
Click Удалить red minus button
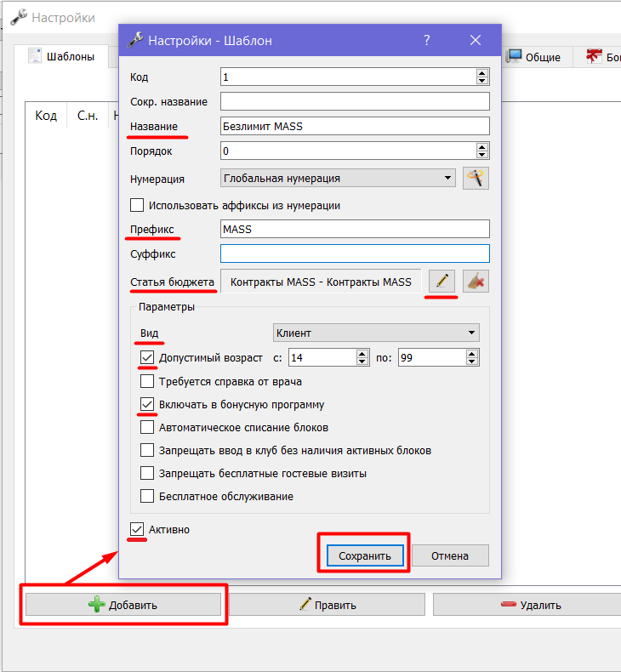[527, 605]
